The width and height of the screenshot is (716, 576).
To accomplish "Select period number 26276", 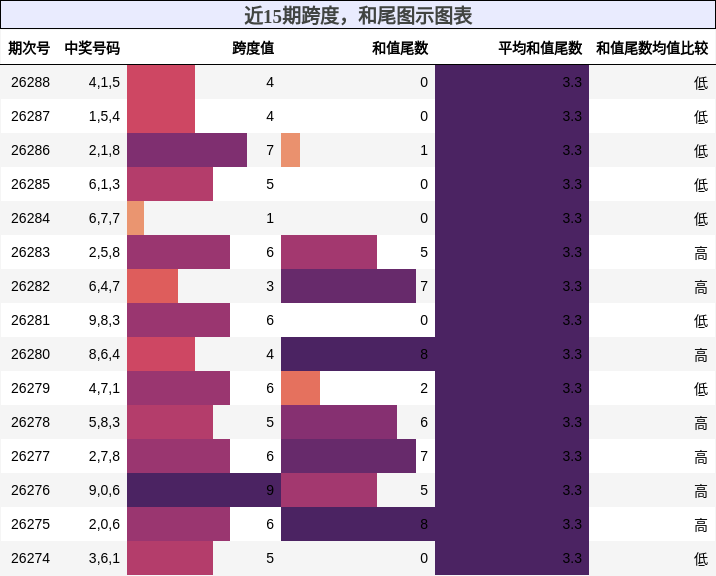I will click(x=30, y=490).
